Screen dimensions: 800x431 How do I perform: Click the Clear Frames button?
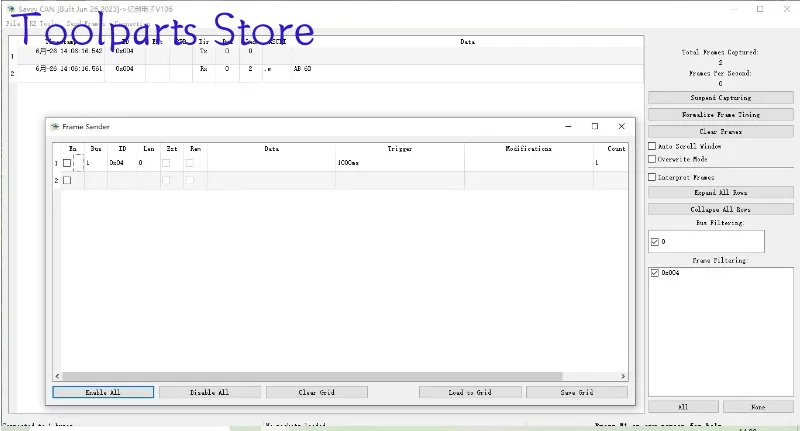(721, 132)
